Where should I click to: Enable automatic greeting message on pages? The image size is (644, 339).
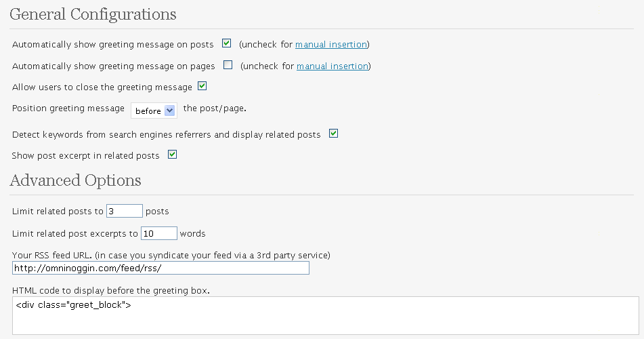[x=228, y=65]
